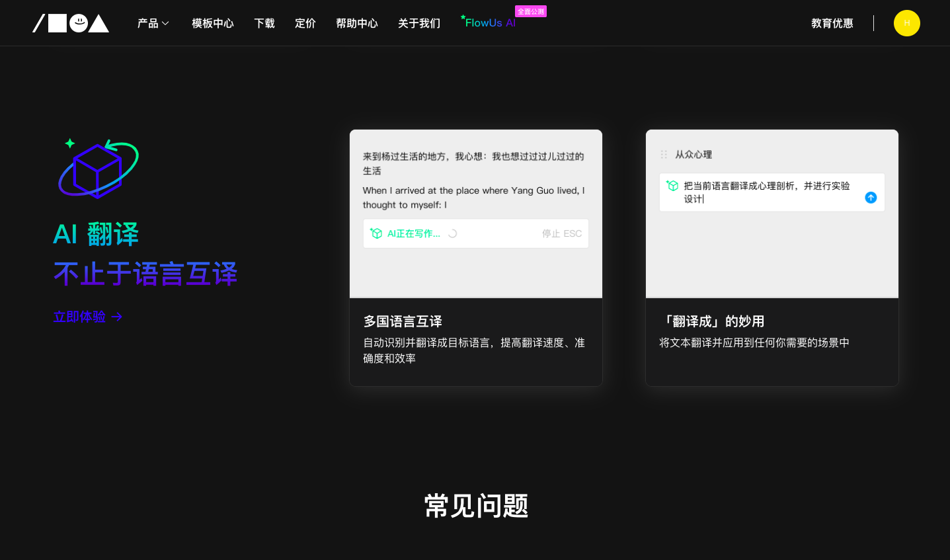The width and height of the screenshot is (950, 560).
Task: Click the 多国语言互译 card title
Action: [x=403, y=321]
